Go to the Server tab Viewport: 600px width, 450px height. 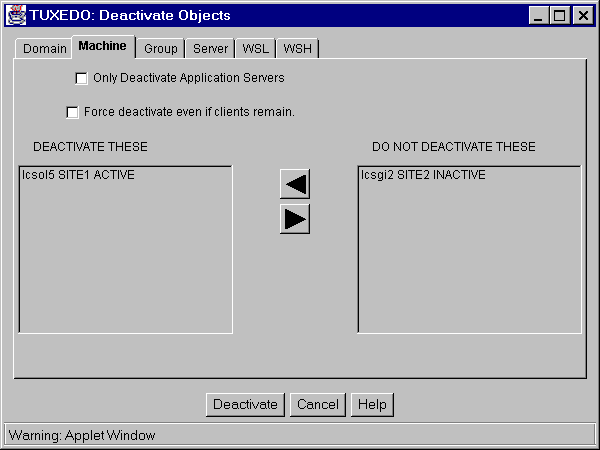210,49
